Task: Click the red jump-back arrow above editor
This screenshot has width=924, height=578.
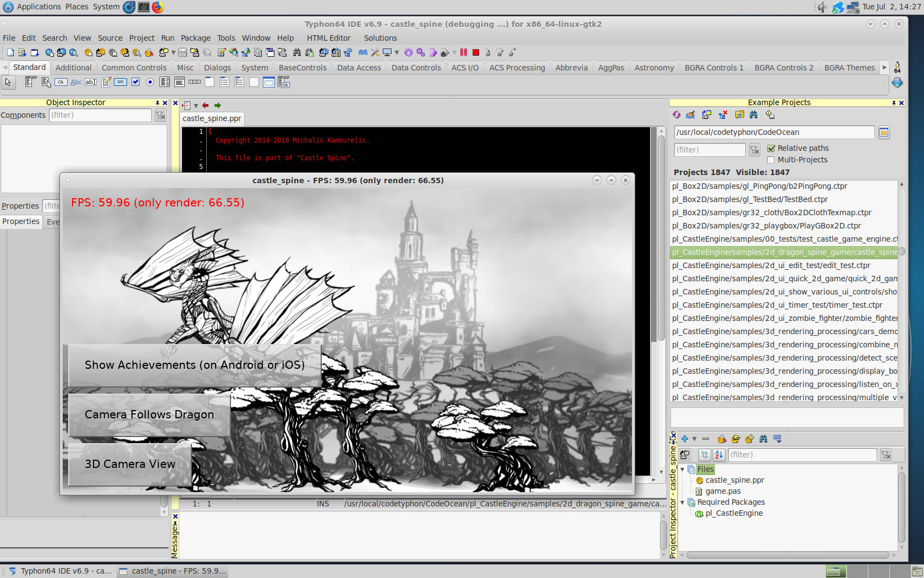Action: coord(205,105)
